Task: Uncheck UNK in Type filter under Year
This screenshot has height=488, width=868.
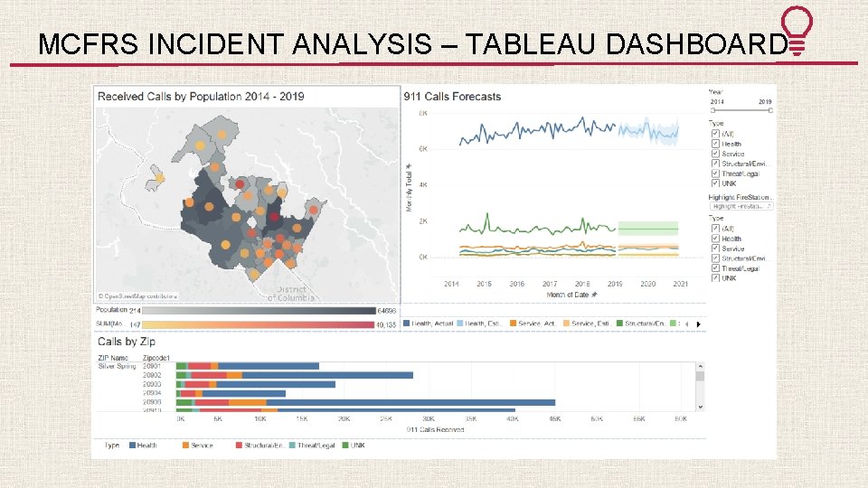Action: (x=715, y=183)
